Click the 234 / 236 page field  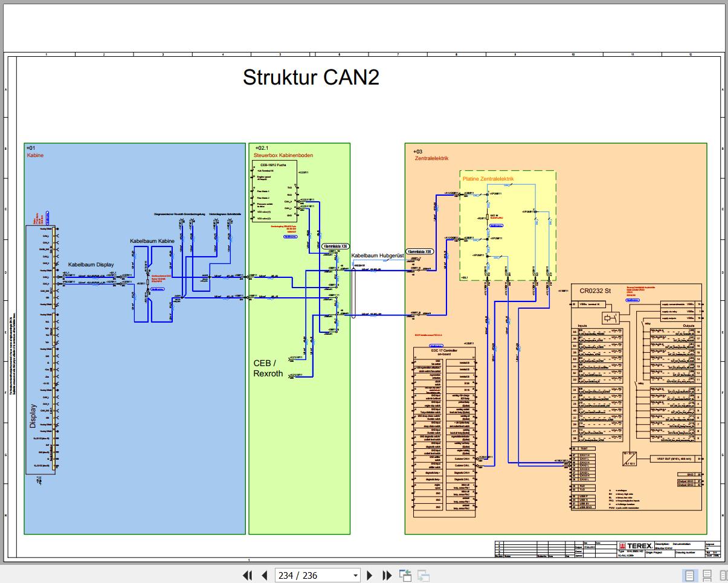tap(311, 576)
